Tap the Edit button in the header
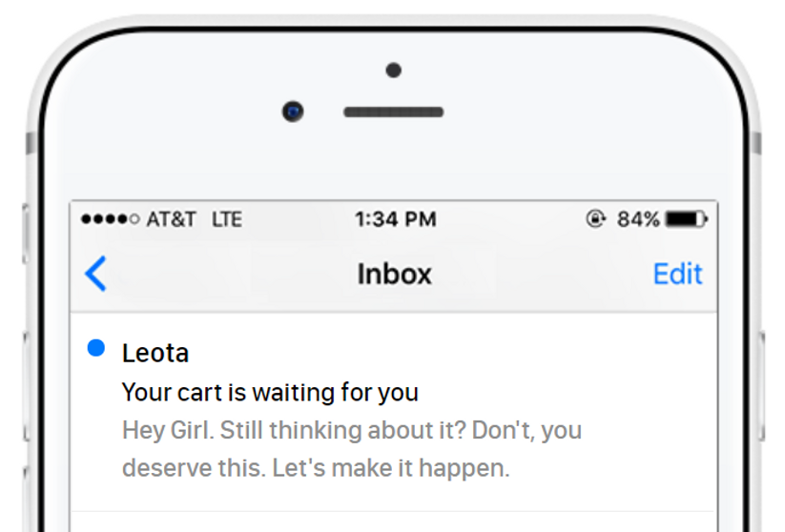 pyautogui.click(x=677, y=274)
